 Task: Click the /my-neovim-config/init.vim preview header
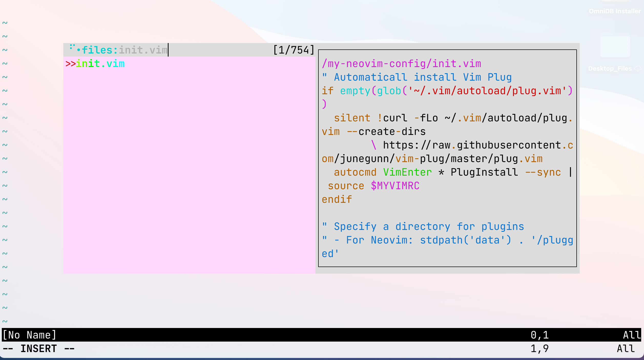[401, 63]
